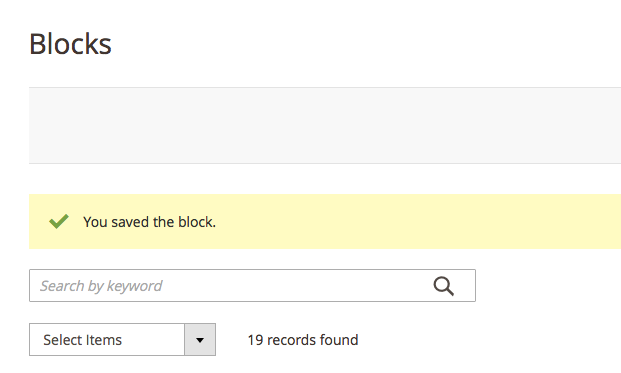Focus the Search by keyword field
This screenshot has height=373, width=621.
point(252,285)
